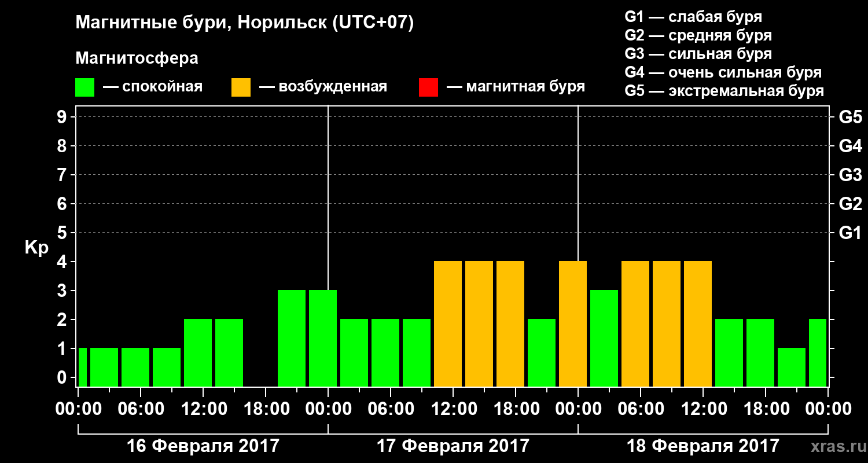The height and width of the screenshot is (463, 868).
Task: Click the '— возбужденная' legend label
Action: 323,87
